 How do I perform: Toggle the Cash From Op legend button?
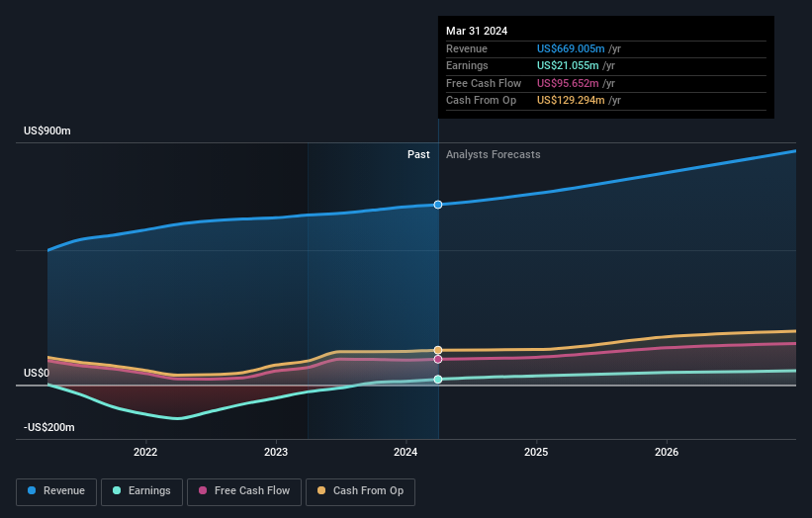360,491
